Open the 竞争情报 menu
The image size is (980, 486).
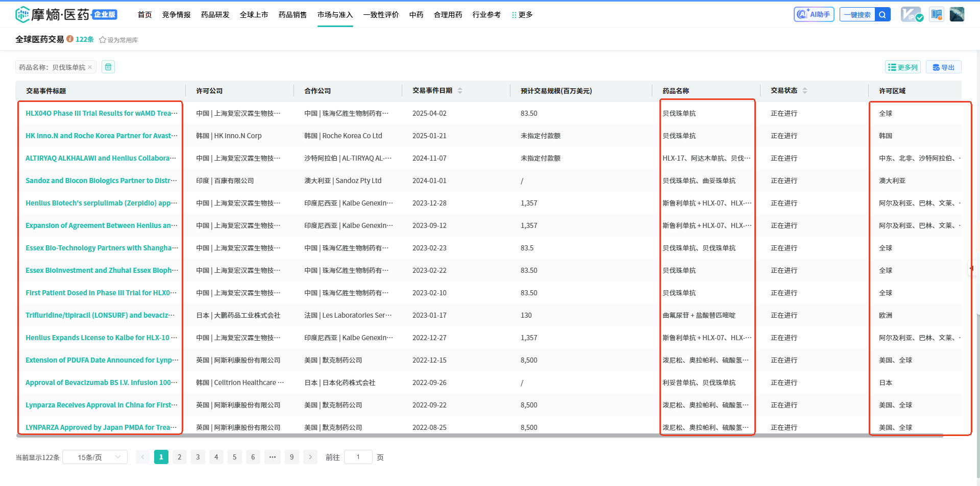(177, 15)
